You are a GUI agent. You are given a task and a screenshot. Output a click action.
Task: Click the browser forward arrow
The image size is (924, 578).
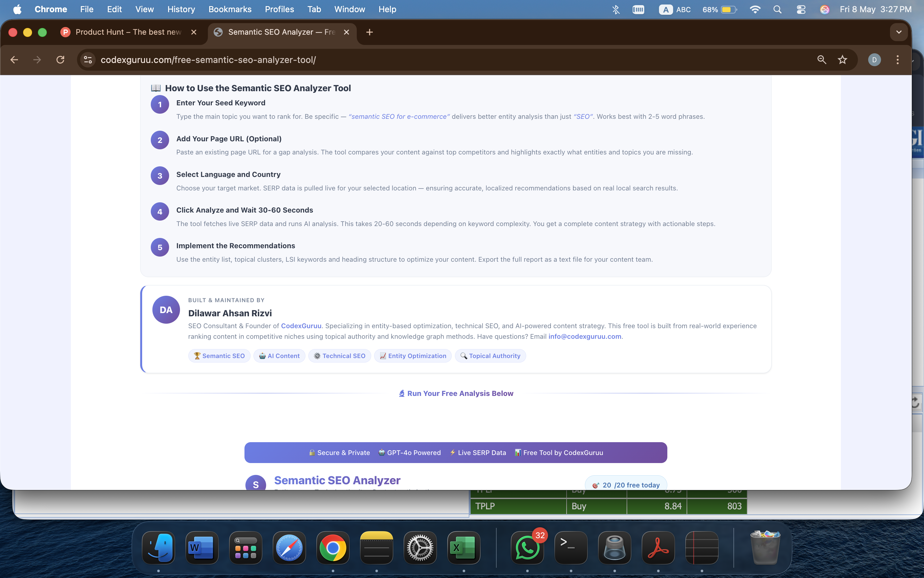[37, 60]
